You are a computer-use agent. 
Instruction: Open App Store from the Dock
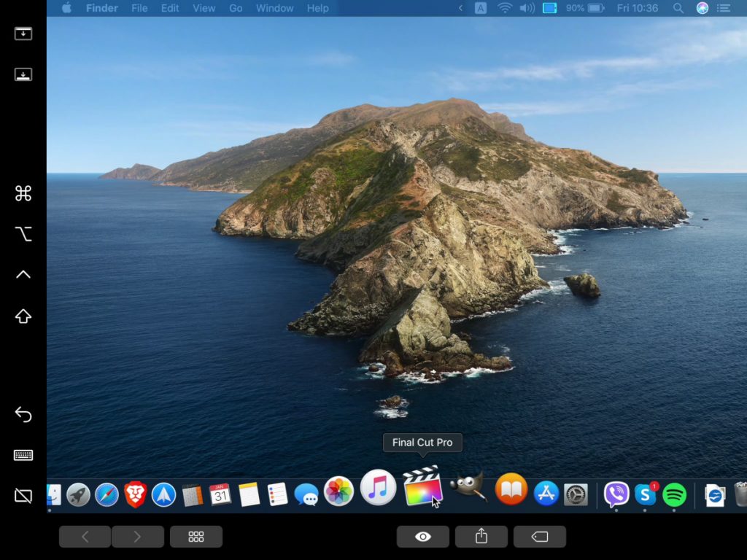546,493
